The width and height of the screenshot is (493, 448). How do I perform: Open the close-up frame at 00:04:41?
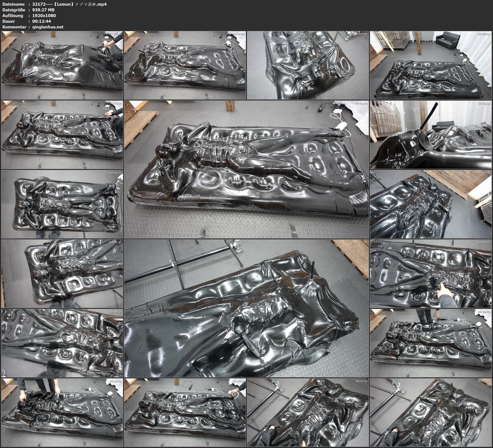coord(431,134)
